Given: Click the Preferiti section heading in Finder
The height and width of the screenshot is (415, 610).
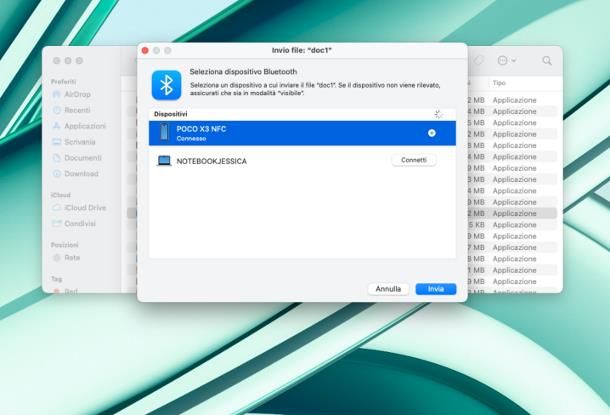Looking at the screenshot, I should [63, 82].
